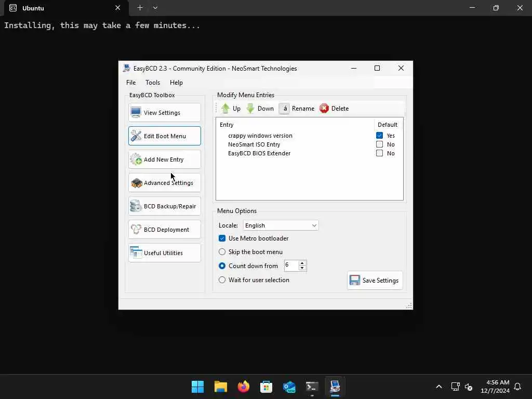
Task: Minimize the EasyBCD window
Action: (353, 68)
